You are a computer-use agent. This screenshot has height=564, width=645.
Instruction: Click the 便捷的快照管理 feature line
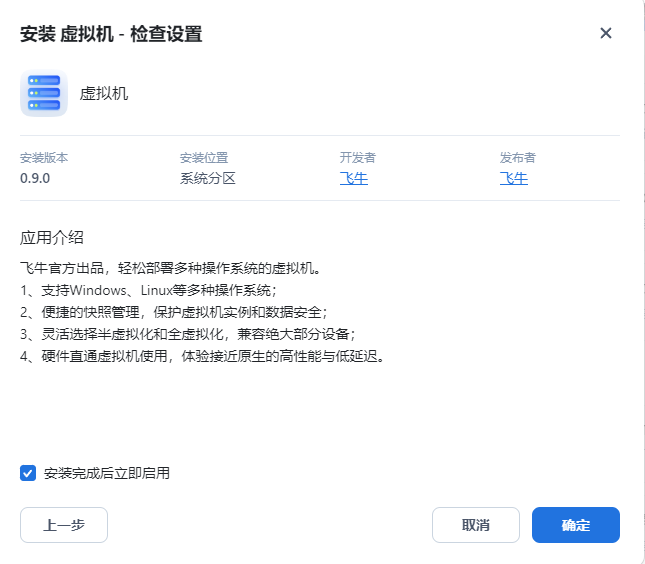tap(173, 312)
